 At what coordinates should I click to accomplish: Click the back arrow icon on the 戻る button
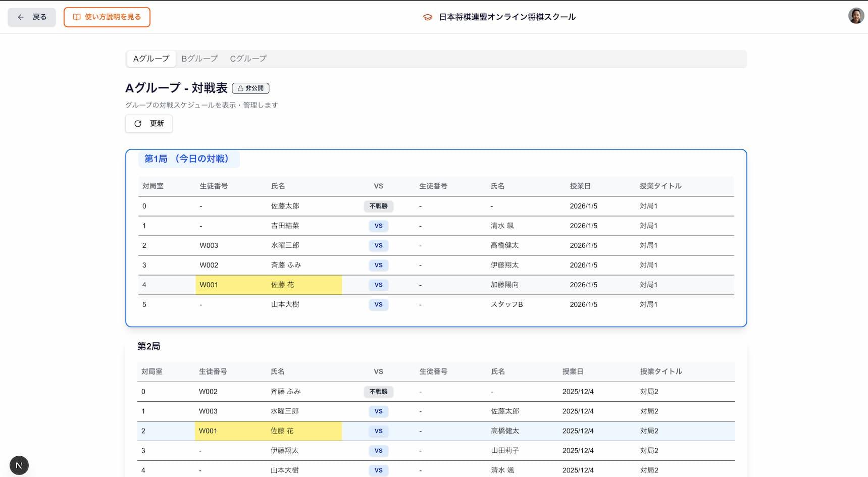pos(20,17)
